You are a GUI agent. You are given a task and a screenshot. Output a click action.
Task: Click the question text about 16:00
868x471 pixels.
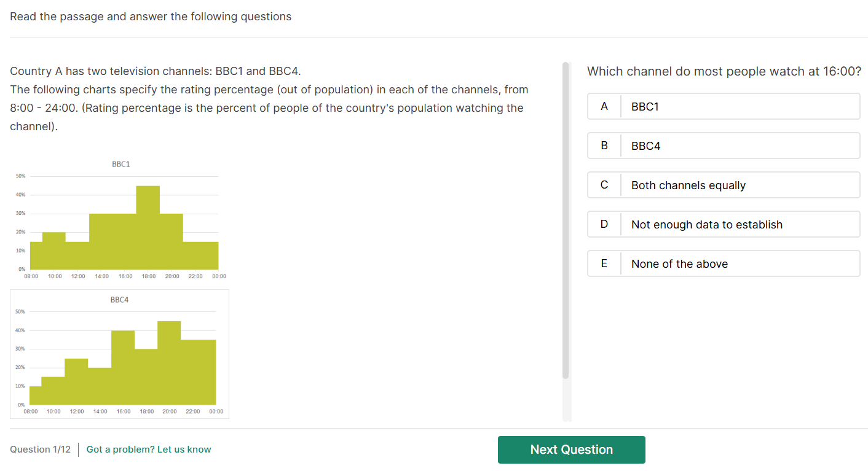click(x=724, y=71)
